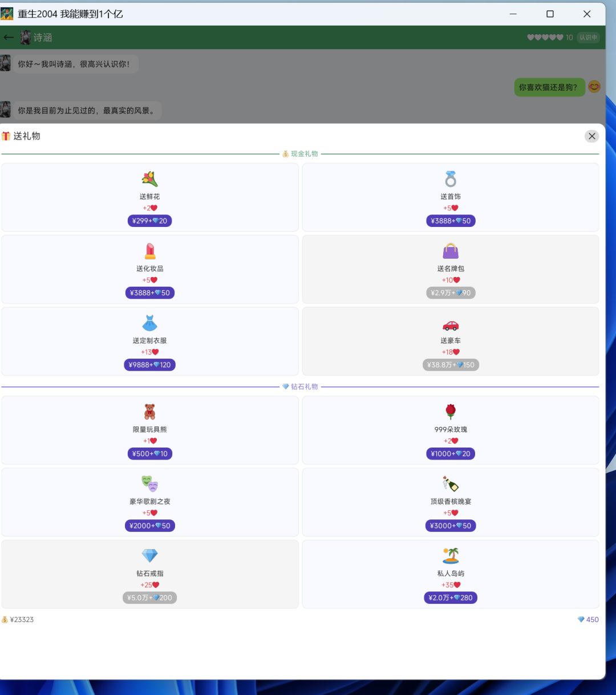Click the lipstick icon for 送化妆品
The width and height of the screenshot is (616, 695).
tap(149, 251)
